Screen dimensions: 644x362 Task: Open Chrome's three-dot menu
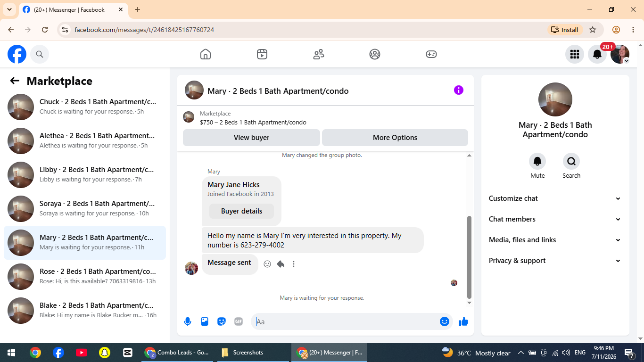(x=633, y=30)
